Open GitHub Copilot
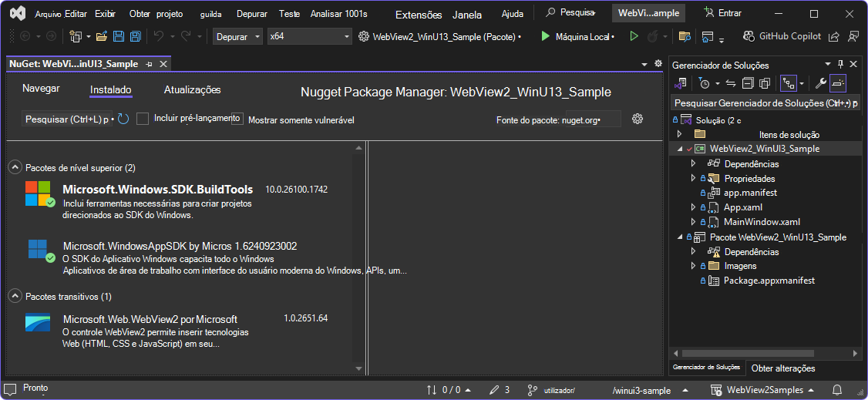This screenshot has width=868, height=400. 782,36
